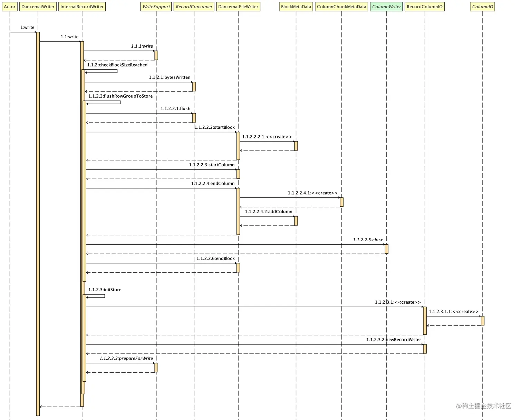Select ColumnIO activation box for create
Screen dimensions: 522x420
coord(483,321)
